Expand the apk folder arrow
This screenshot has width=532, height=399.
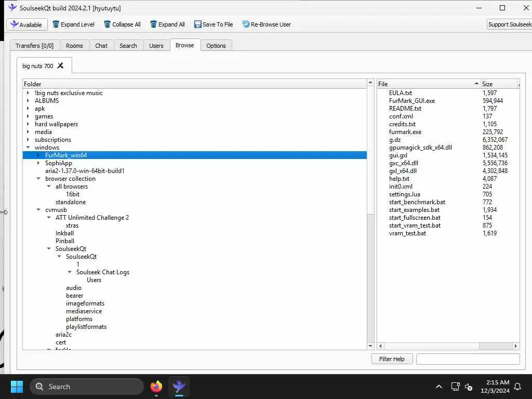pos(28,108)
